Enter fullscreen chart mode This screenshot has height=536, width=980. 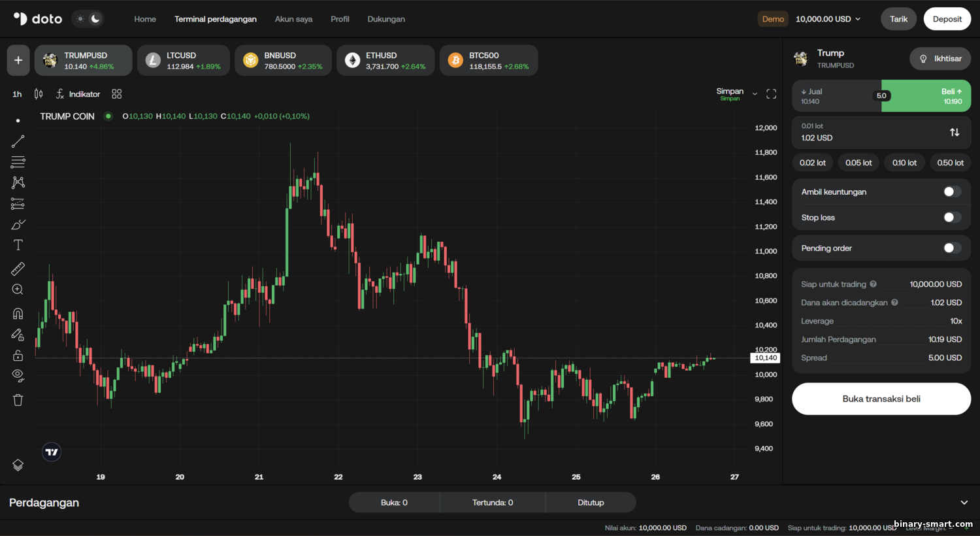[771, 94]
